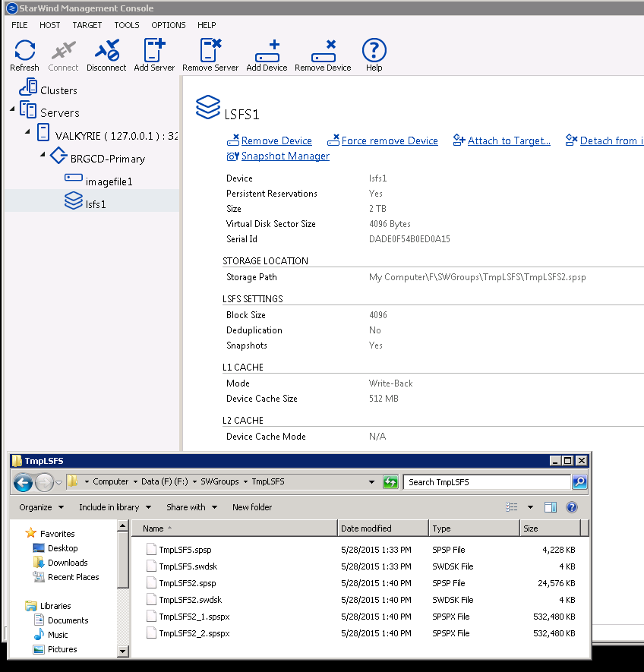This screenshot has height=672, width=644.
Task: Click the Add Device toolbar icon
Action: 267,51
